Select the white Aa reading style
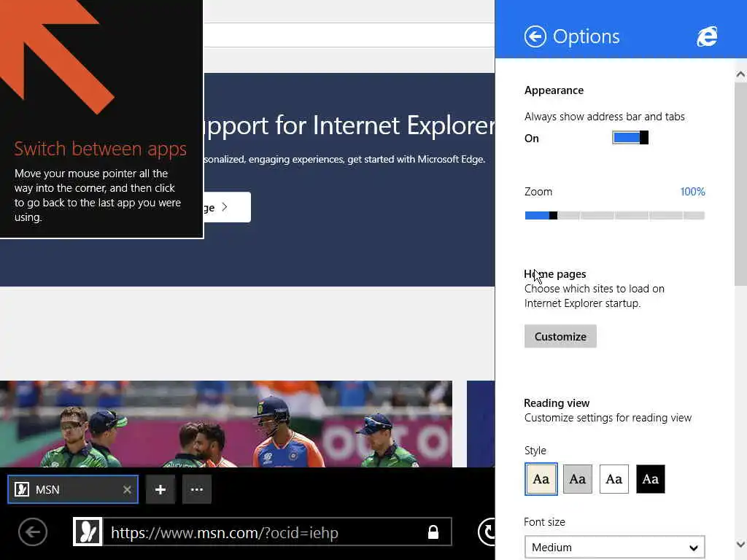Viewport: 747px width, 560px height. click(614, 479)
